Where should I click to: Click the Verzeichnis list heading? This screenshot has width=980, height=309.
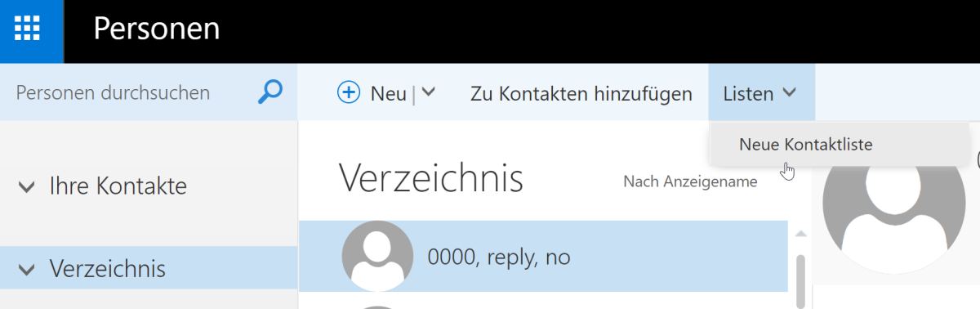point(430,177)
